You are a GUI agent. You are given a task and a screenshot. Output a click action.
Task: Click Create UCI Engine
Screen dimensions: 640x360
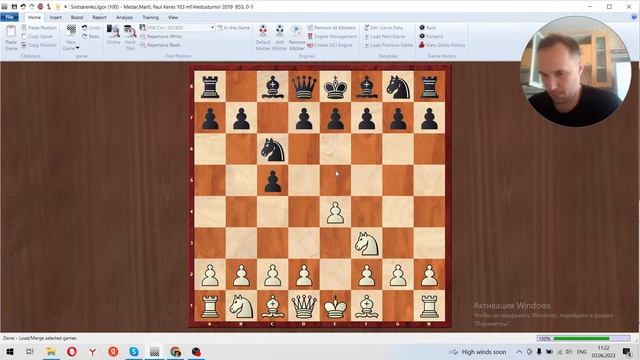point(329,45)
